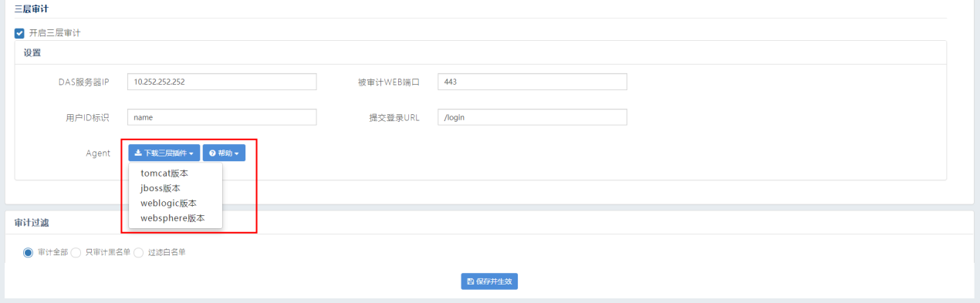
Task: Focus the 用户ID标识 input field
Action: [x=222, y=117]
